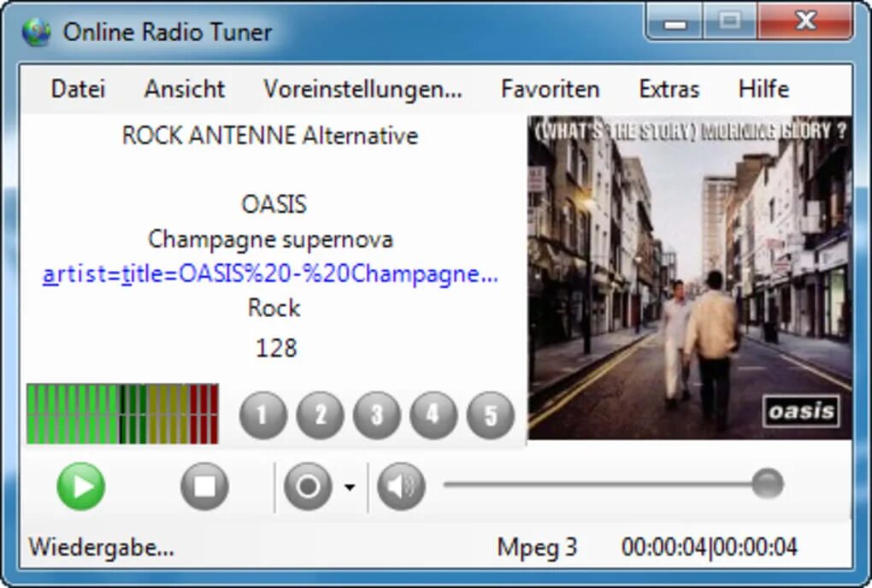
Task: Mute audio with the speaker icon
Action: pos(401,486)
